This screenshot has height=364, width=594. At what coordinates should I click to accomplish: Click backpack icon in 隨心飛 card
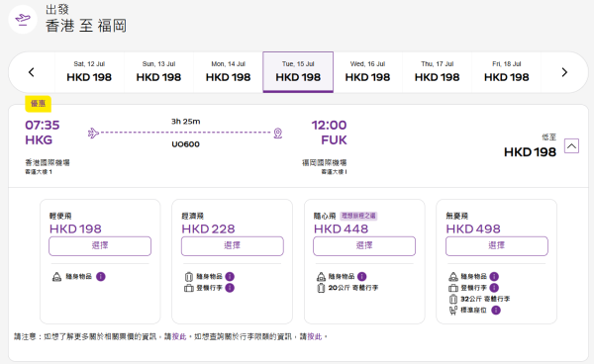pos(321,277)
